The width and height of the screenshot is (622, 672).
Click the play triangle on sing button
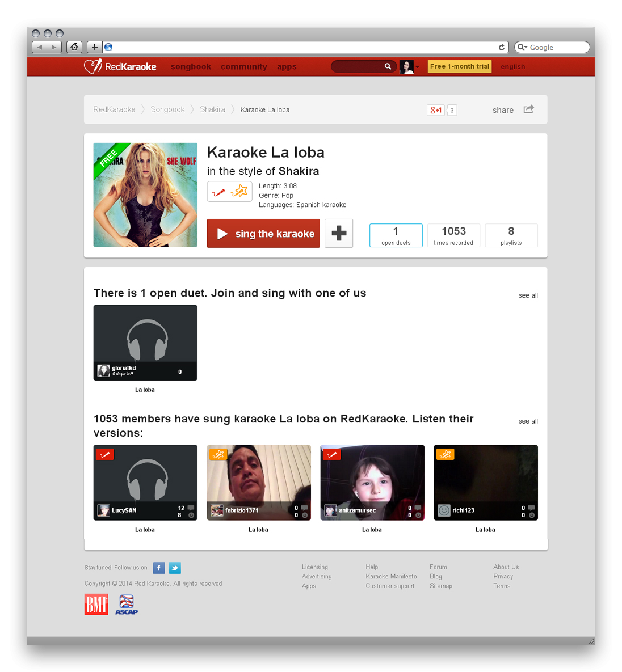(222, 234)
